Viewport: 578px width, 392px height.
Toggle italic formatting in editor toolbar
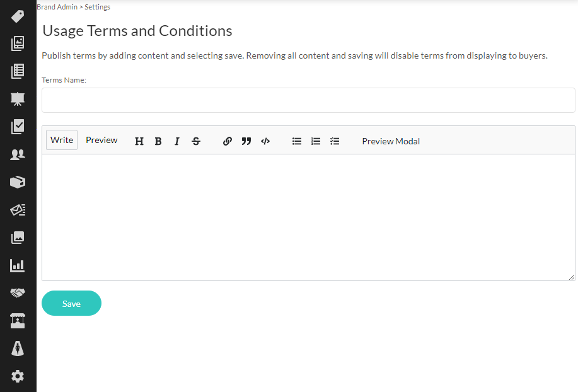tap(177, 141)
